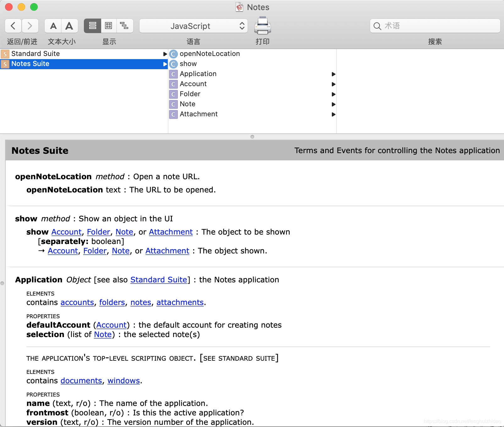Viewport: 504px width, 427px height.
Task: Open Account link in show result line
Action: tap(63, 251)
